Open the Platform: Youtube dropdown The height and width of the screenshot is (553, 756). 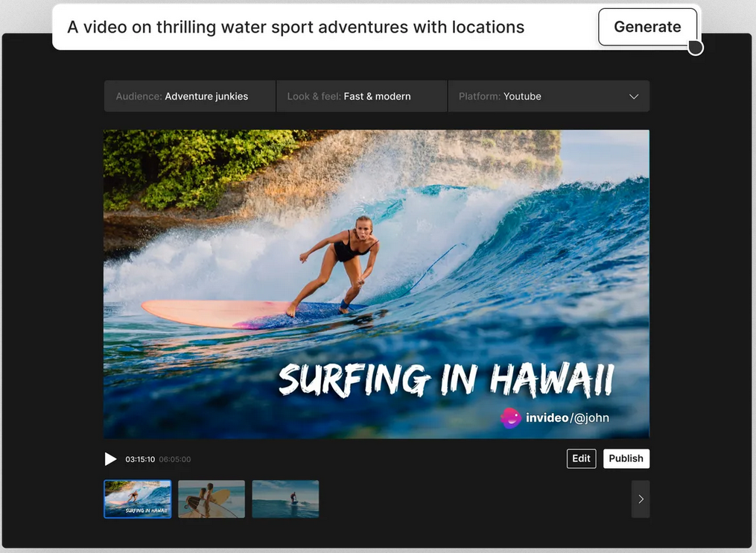coord(549,96)
